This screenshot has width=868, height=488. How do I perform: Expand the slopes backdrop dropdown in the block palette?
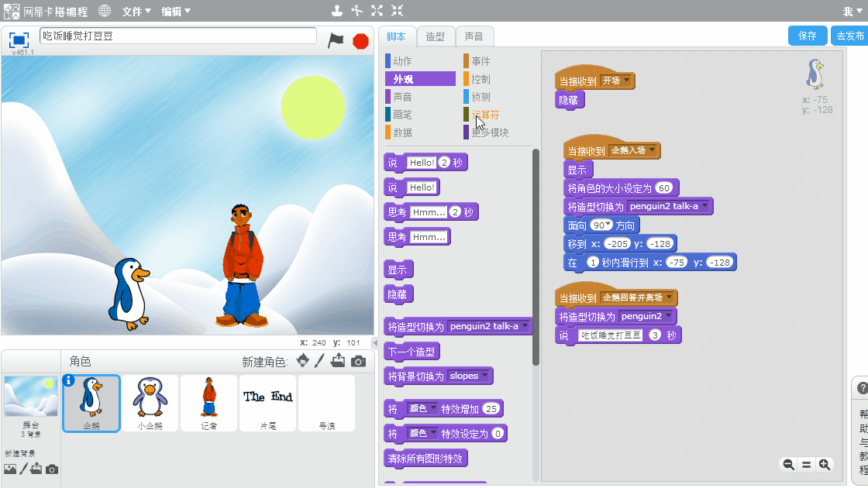[x=486, y=376]
